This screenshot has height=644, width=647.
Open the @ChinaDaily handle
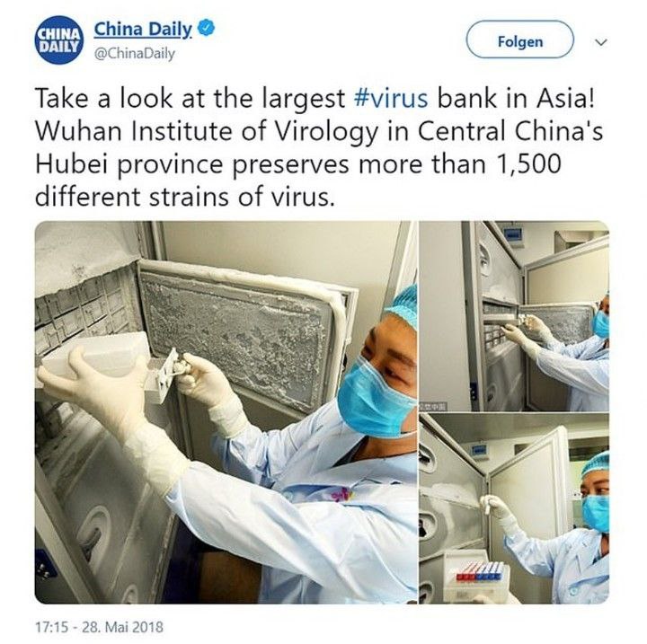(x=135, y=54)
